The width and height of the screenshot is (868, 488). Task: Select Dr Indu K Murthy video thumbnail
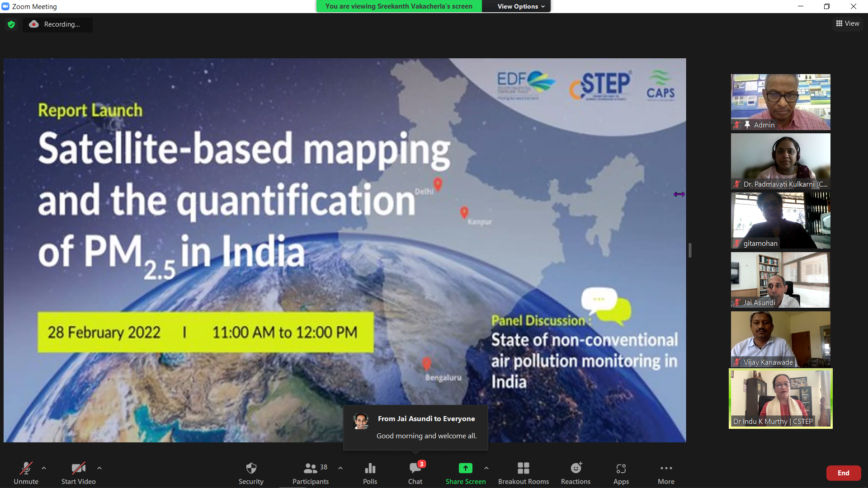point(780,399)
